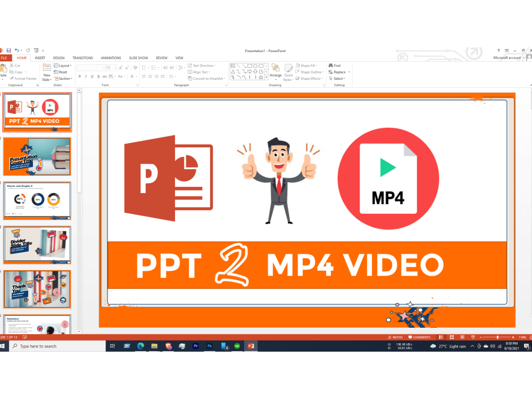Toggle Align Right
This screenshot has height=399, width=532.
click(156, 76)
